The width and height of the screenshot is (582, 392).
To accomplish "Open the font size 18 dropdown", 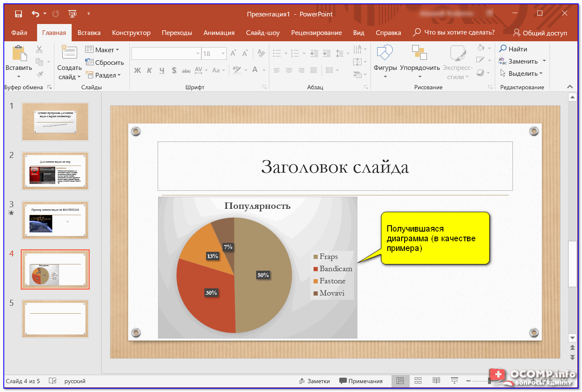I will [223, 53].
